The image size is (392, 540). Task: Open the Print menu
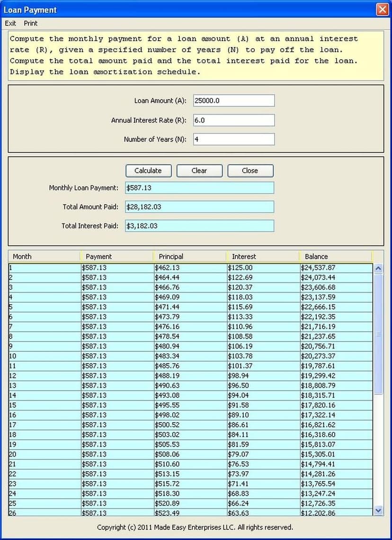coord(31,23)
